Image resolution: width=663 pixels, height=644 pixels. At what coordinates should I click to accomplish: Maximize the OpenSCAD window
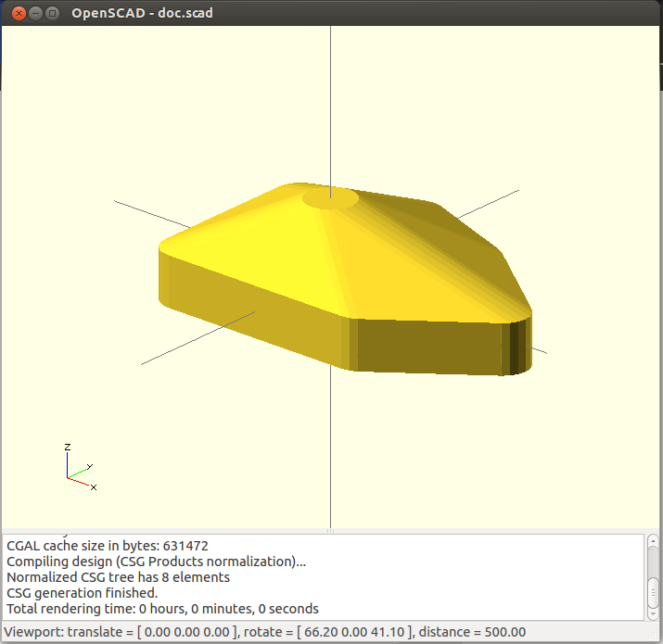53,13
